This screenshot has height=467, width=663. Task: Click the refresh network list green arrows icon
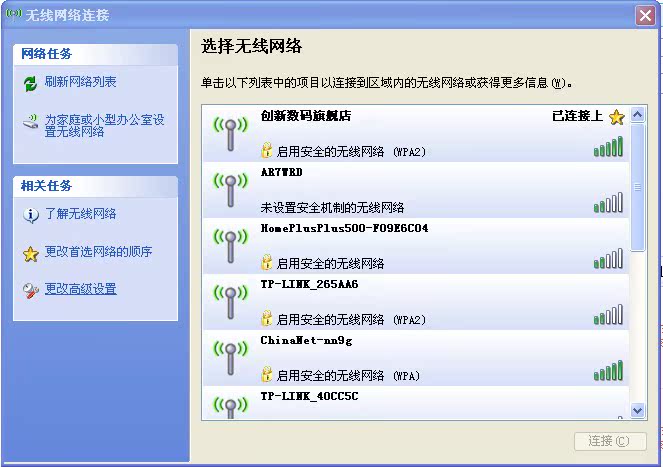(x=30, y=83)
